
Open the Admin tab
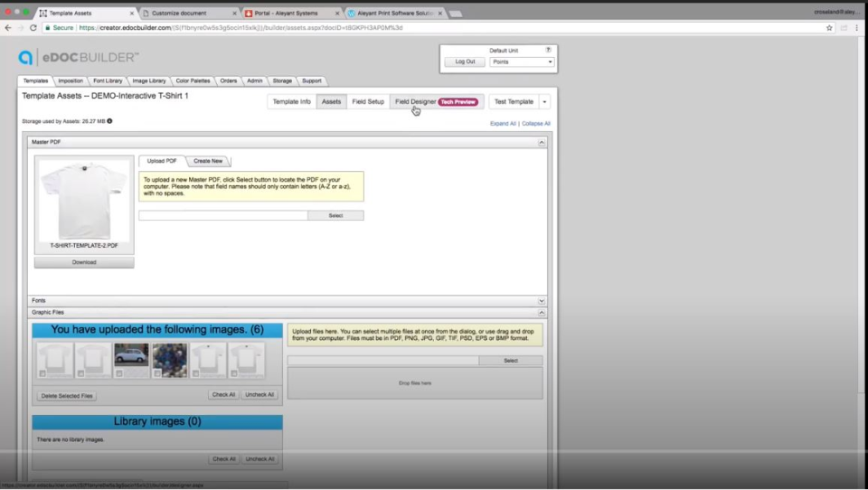pyautogui.click(x=255, y=80)
